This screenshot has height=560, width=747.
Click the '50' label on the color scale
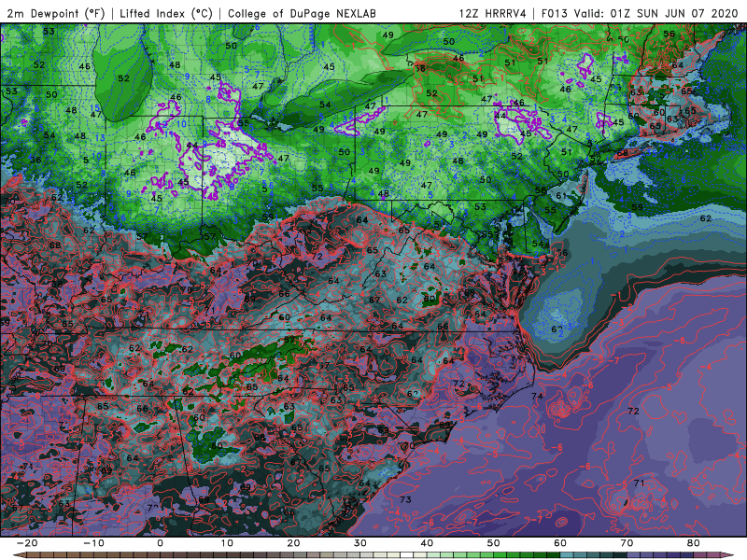coord(494,543)
